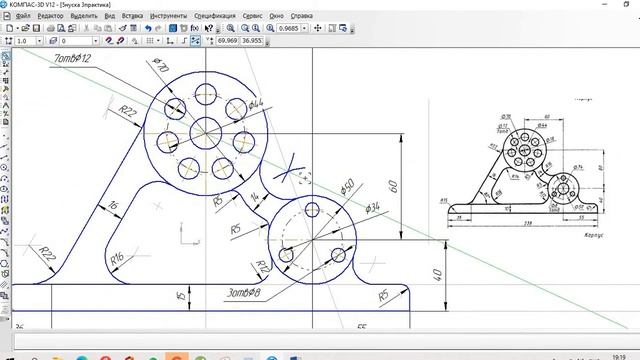Click the layer manager icon beside field 0

click(x=53, y=41)
